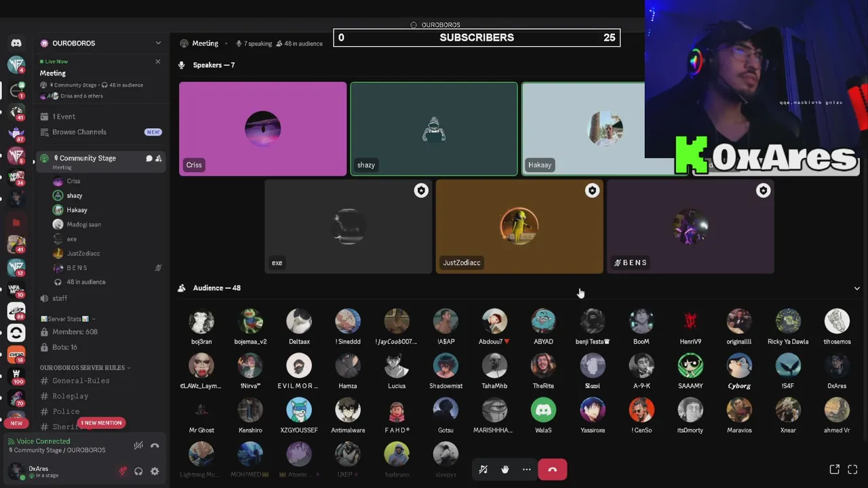Click disconnect icon in Voice Connected panel

[155, 445]
